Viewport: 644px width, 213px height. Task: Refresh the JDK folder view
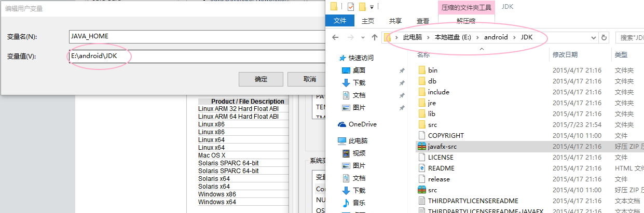[604, 37]
